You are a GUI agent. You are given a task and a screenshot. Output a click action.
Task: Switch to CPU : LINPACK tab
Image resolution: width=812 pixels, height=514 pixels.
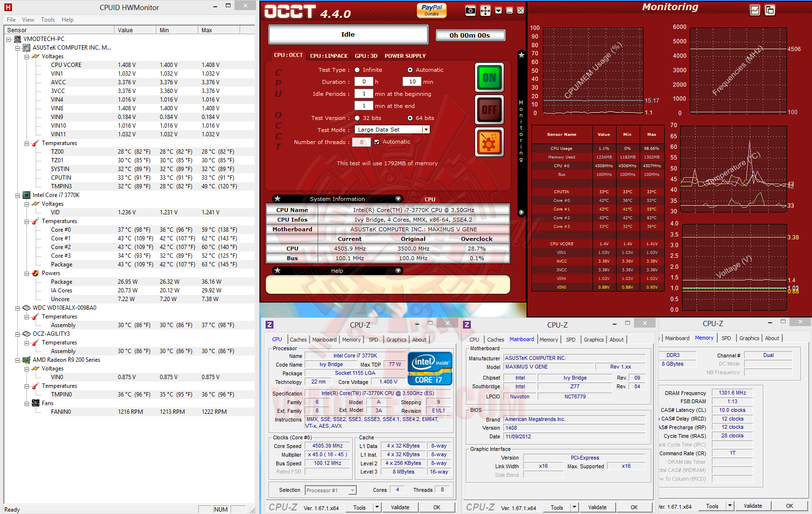click(x=329, y=56)
